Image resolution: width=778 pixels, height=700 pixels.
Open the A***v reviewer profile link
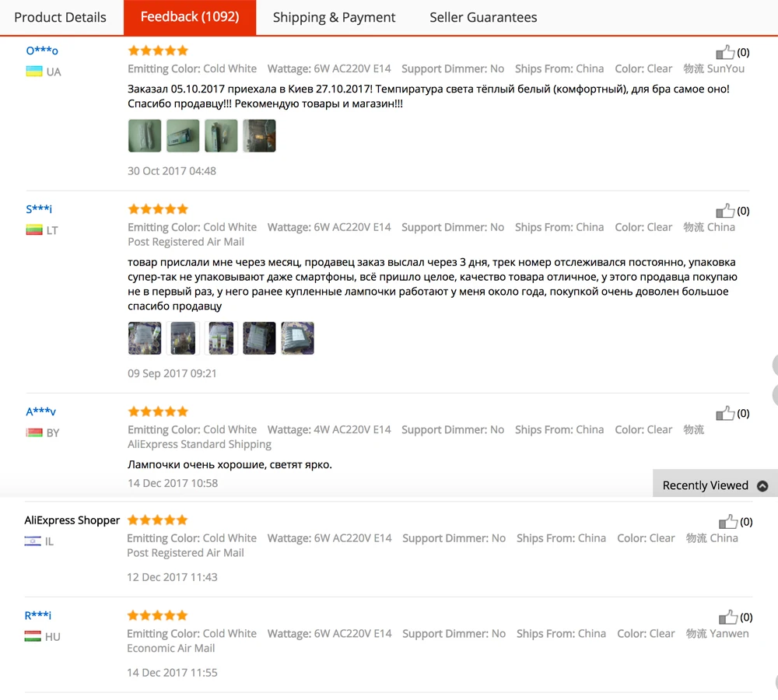pos(40,411)
